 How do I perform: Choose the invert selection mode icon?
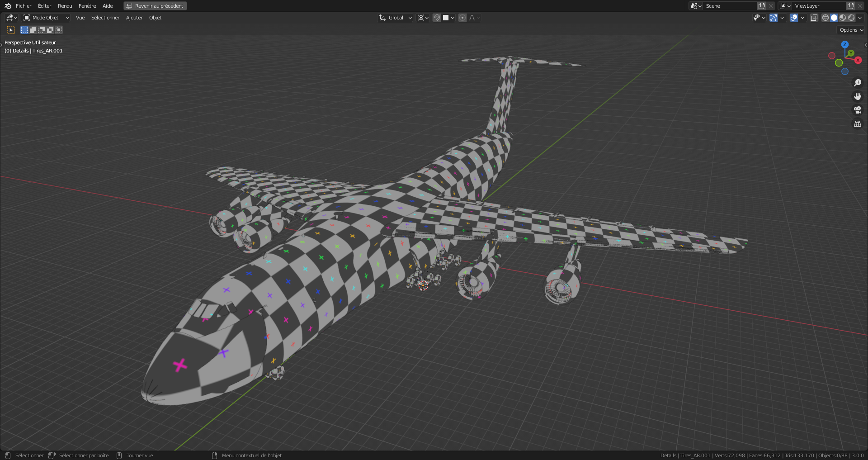point(50,30)
